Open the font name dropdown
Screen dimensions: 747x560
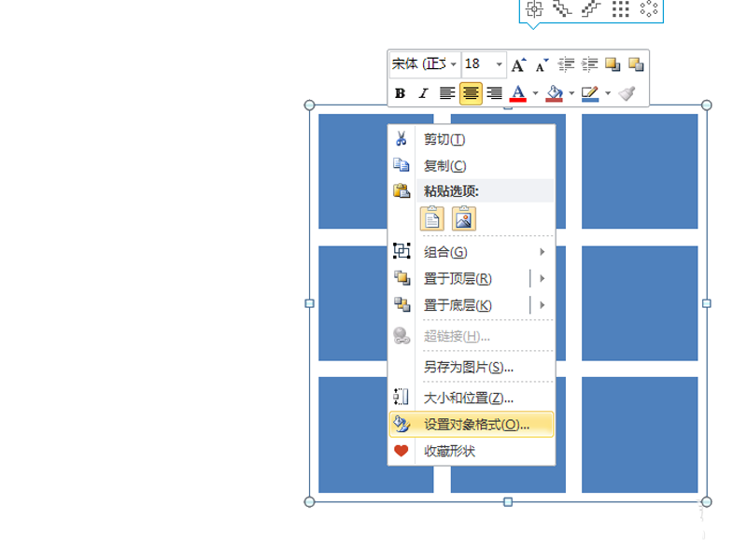[453, 63]
